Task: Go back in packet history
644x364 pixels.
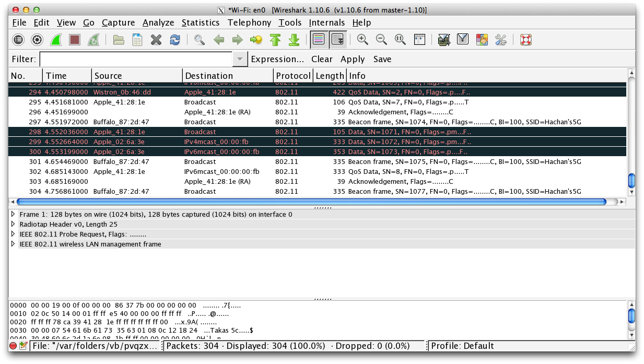Action: click(219, 40)
